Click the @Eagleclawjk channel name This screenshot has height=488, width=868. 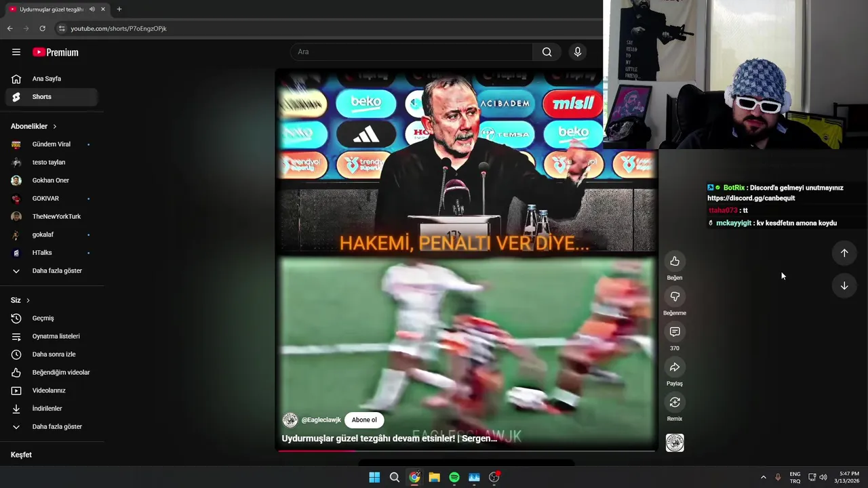tap(321, 420)
